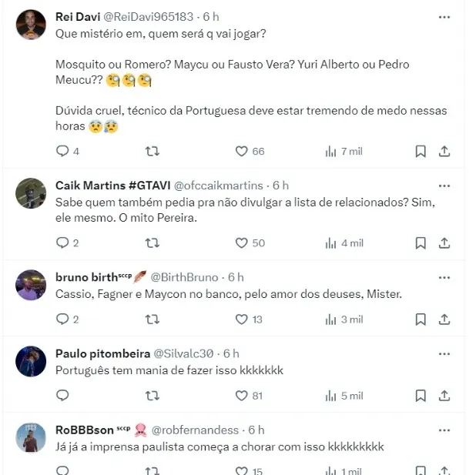Viewport: 476px width, 475px height.
Task: Reply to Paulo pitombeira's tweet
Action: pos(63,396)
